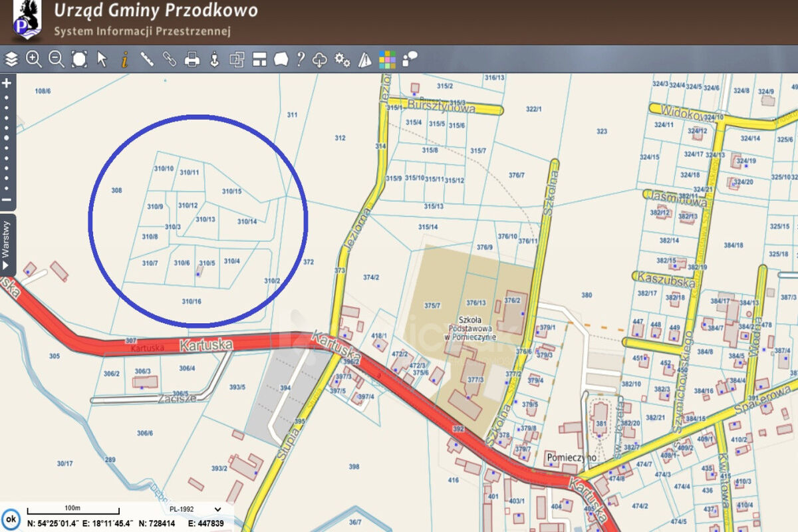The height and width of the screenshot is (532, 798).
Task: Click the plus zoom control on the left
Action: point(7,84)
